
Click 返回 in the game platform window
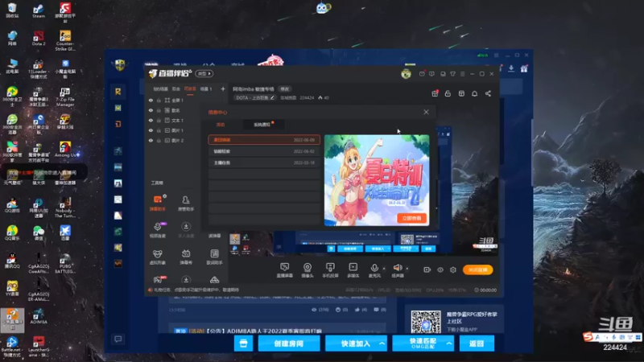[x=477, y=343]
